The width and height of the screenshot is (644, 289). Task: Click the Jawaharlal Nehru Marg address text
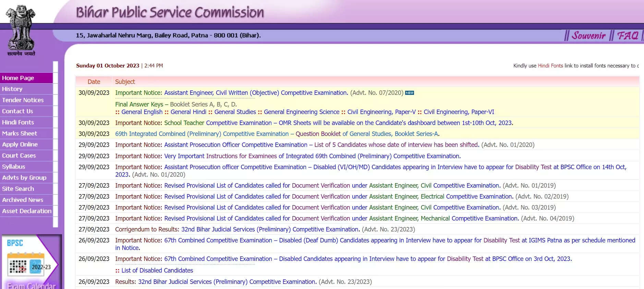pyautogui.click(x=168, y=35)
